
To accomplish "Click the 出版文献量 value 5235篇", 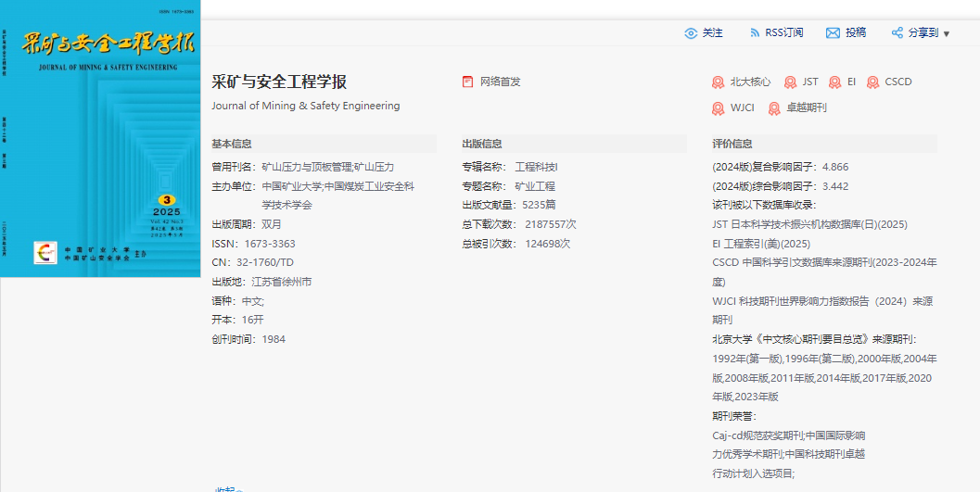I will pos(540,205).
